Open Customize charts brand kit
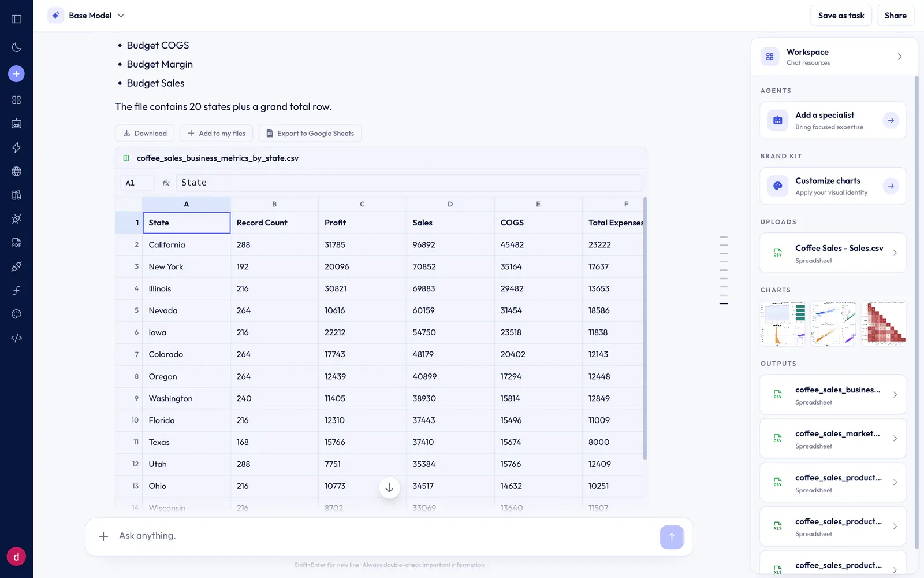Screen dimensions: 924x578 click(833, 186)
